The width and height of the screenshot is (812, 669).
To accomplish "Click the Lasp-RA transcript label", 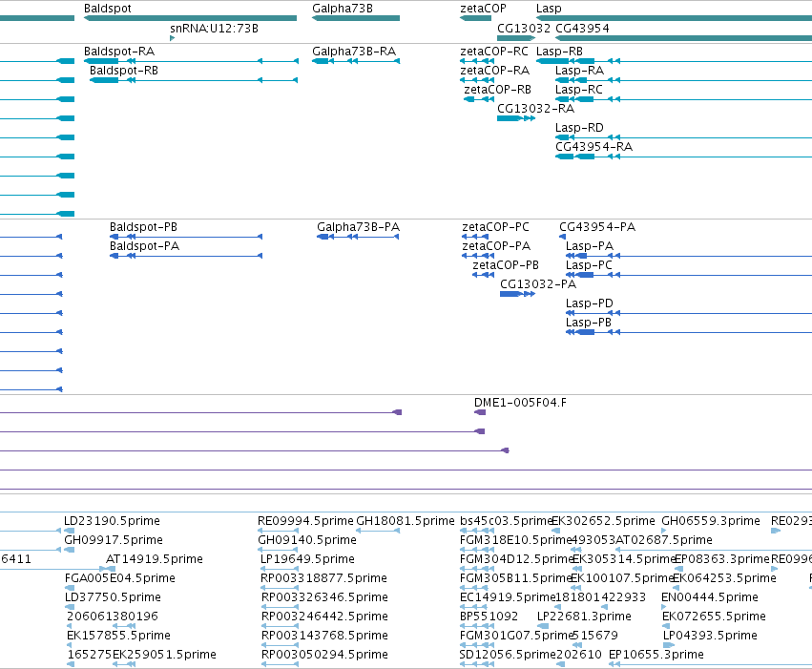I will 579,71.
